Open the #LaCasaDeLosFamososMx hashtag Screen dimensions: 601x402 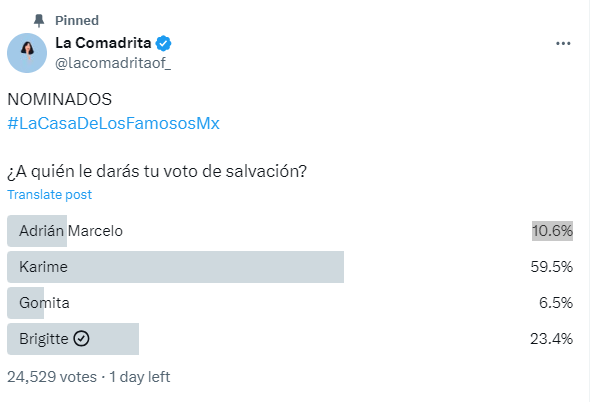point(113,123)
